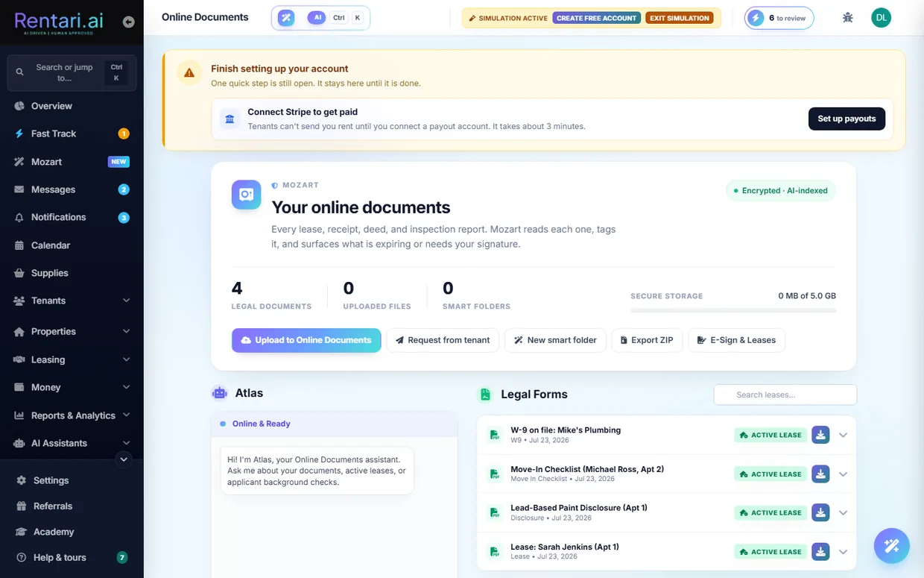Click the floating Mozart wand button
924x578 pixels.
coord(892,546)
